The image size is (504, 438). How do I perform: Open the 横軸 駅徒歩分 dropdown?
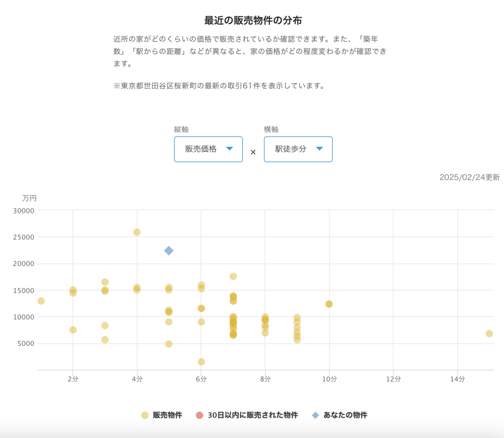(x=298, y=149)
